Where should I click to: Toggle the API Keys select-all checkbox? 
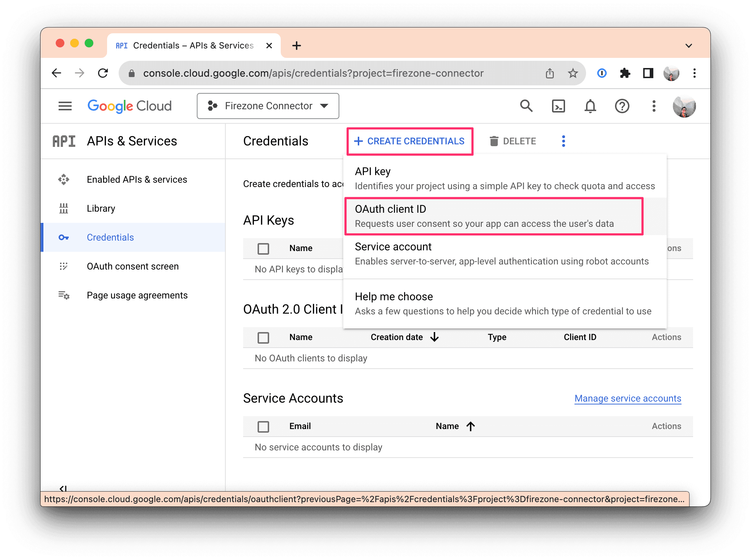click(263, 249)
